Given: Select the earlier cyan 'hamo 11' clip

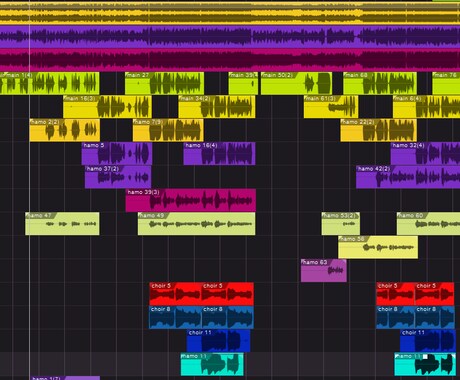Looking at the screenshot, I should (x=212, y=364).
